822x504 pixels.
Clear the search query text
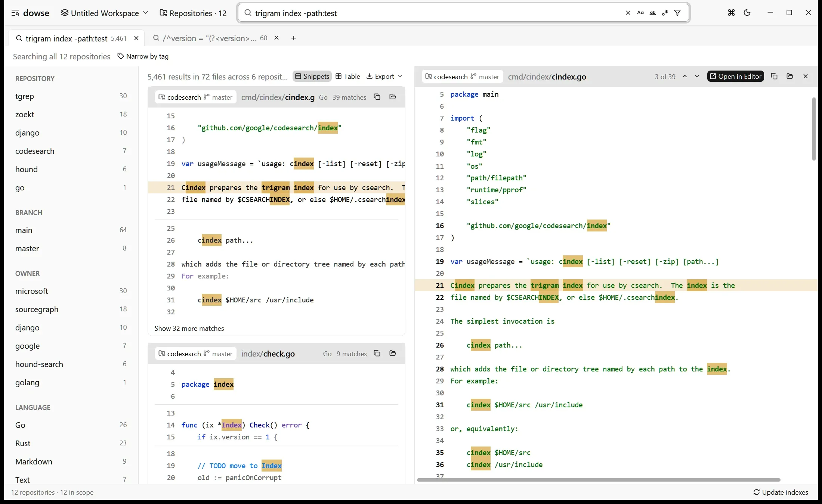click(x=628, y=13)
